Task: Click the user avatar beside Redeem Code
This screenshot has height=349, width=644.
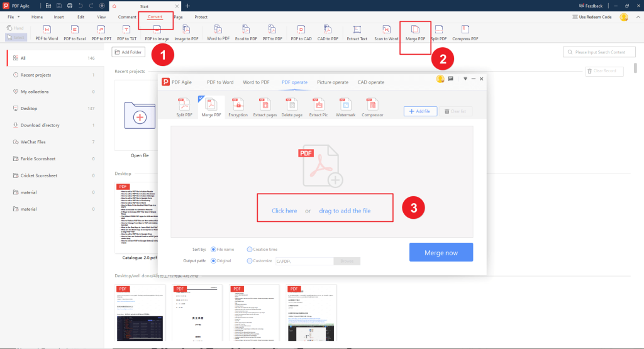Action: pyautogui.click(x=623, y=17)
